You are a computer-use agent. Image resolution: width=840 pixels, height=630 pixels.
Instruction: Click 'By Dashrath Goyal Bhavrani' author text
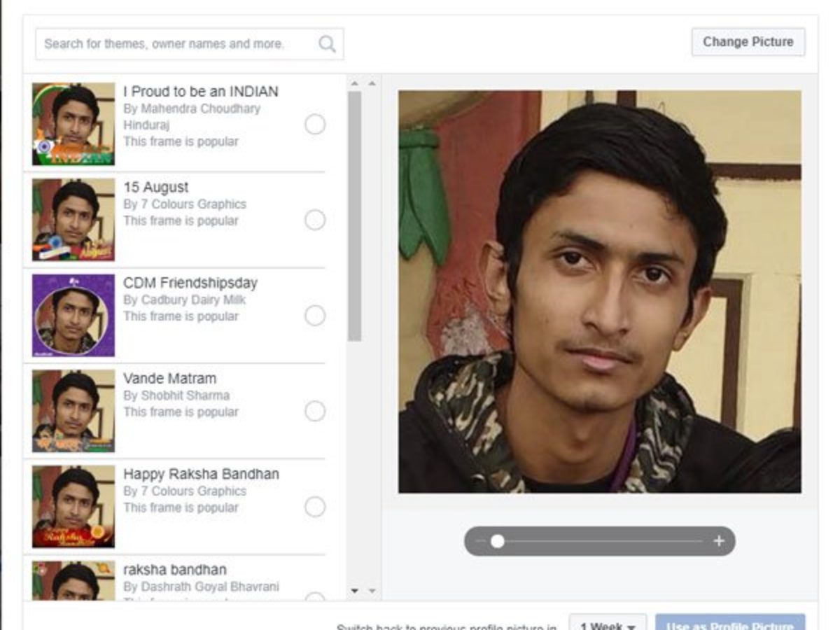click(201, 587)
